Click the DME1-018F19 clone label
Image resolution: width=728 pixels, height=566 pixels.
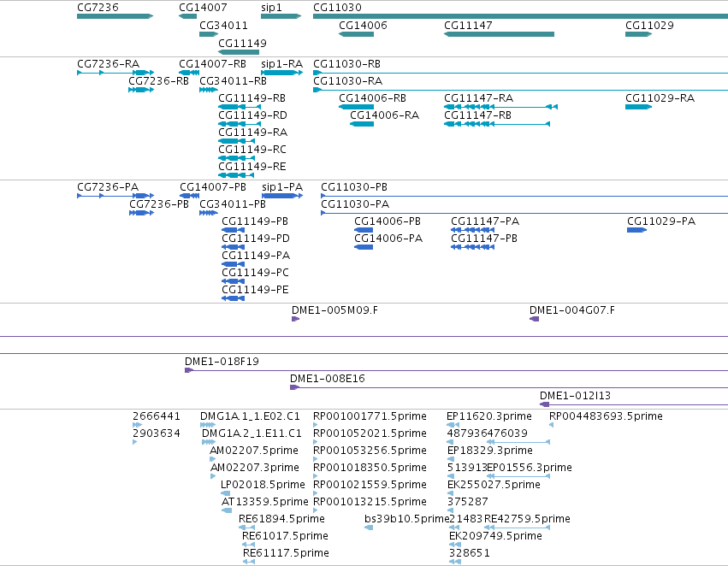point(222,362)
